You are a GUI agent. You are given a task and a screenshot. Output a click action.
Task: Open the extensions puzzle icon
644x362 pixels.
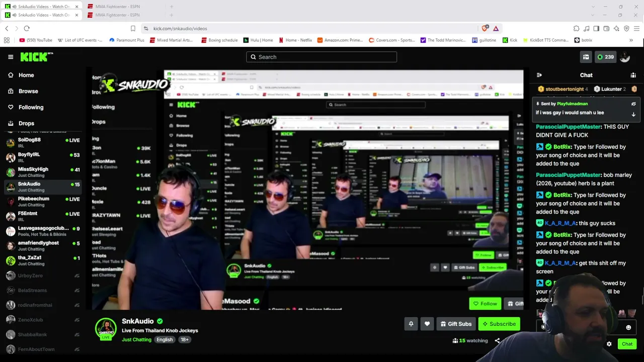[576, 29]
